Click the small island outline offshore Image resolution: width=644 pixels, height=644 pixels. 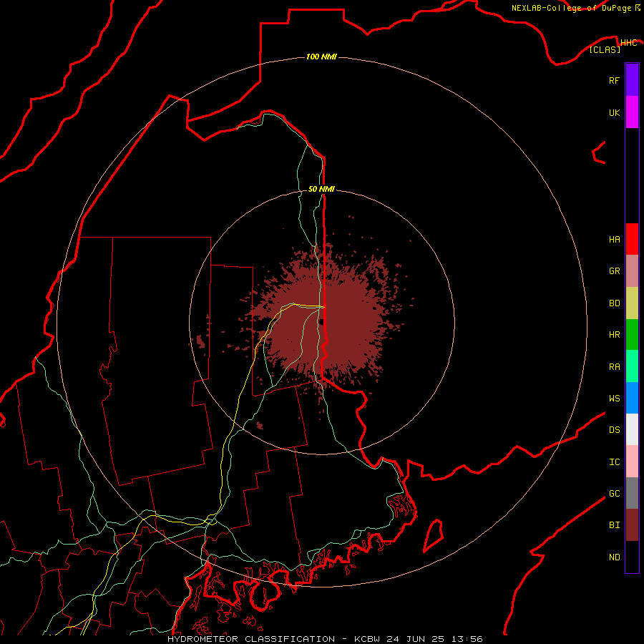tap(434, 535)
